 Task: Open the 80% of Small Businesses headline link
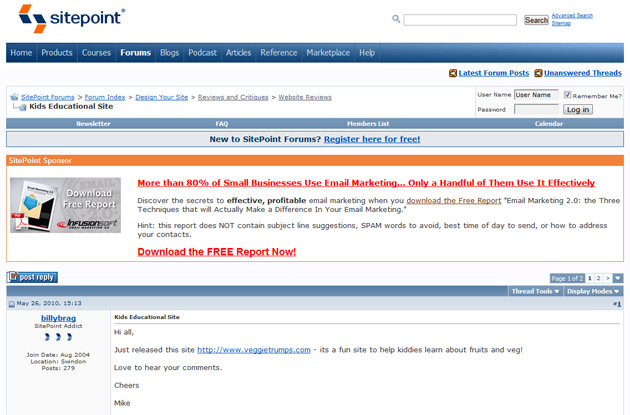366,183
